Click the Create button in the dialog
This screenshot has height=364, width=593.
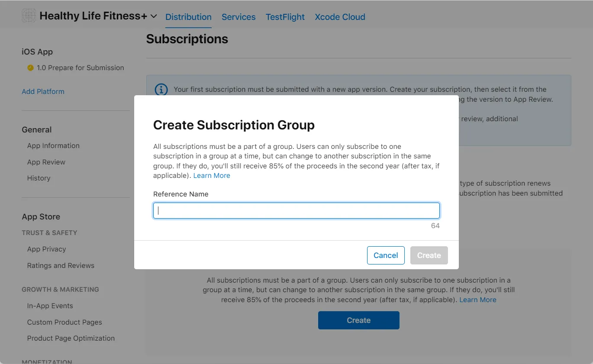tap(429, 255)
